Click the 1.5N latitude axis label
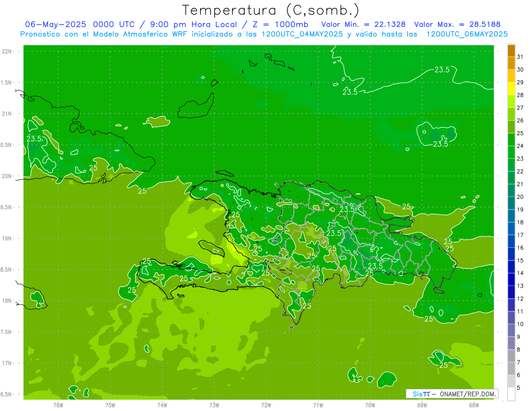This screenshot has height=411, width=532. [x=7, y=82]
